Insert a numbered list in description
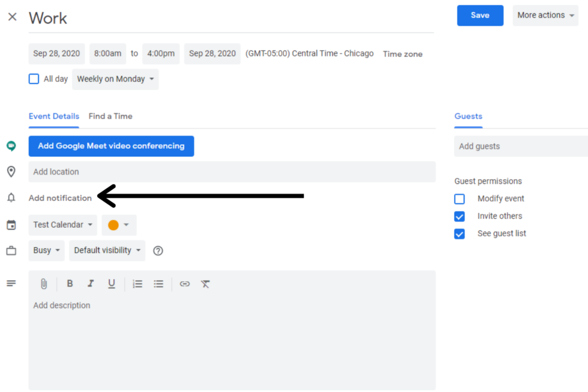This screenshot has height=392, width=588. [x=138, y=284]
